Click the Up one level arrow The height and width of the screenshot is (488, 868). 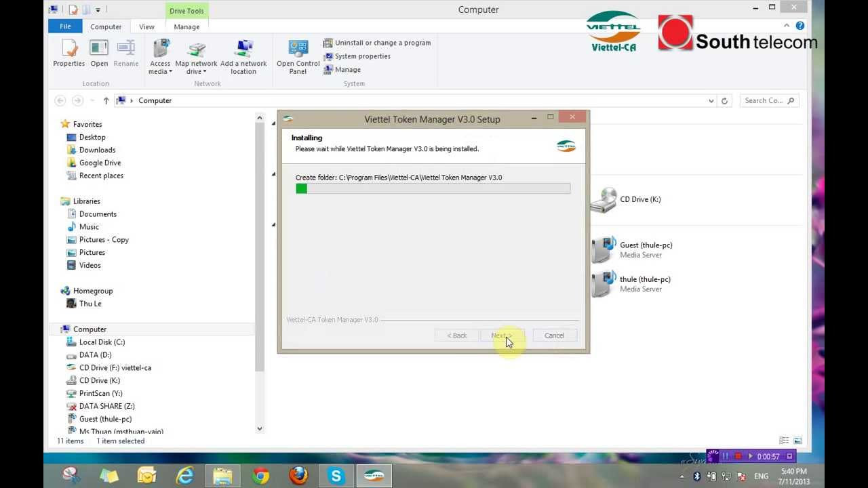pos(106,100)
